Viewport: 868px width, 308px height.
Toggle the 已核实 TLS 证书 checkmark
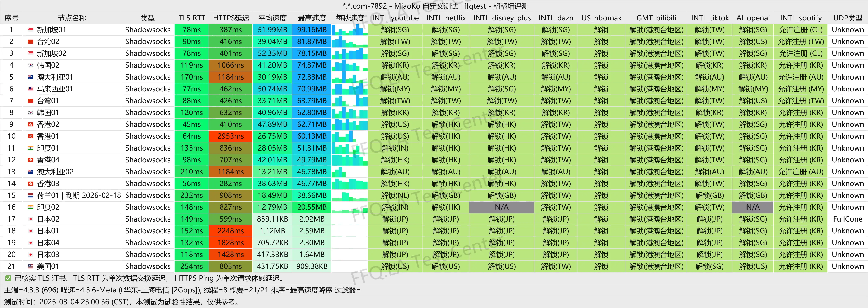pyautogui.click(x=7, y=278)
